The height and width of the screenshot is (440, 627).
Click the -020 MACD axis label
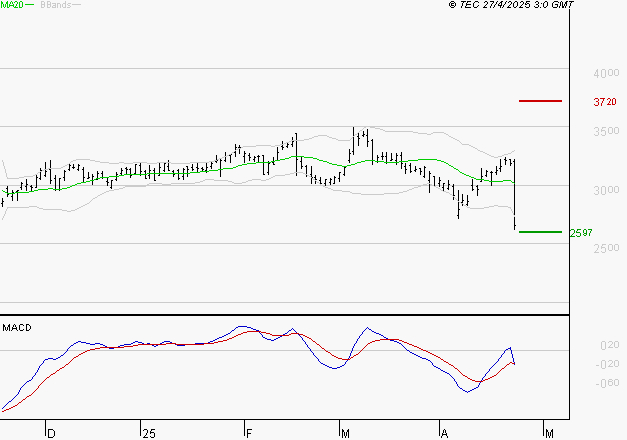coord(607,364)
